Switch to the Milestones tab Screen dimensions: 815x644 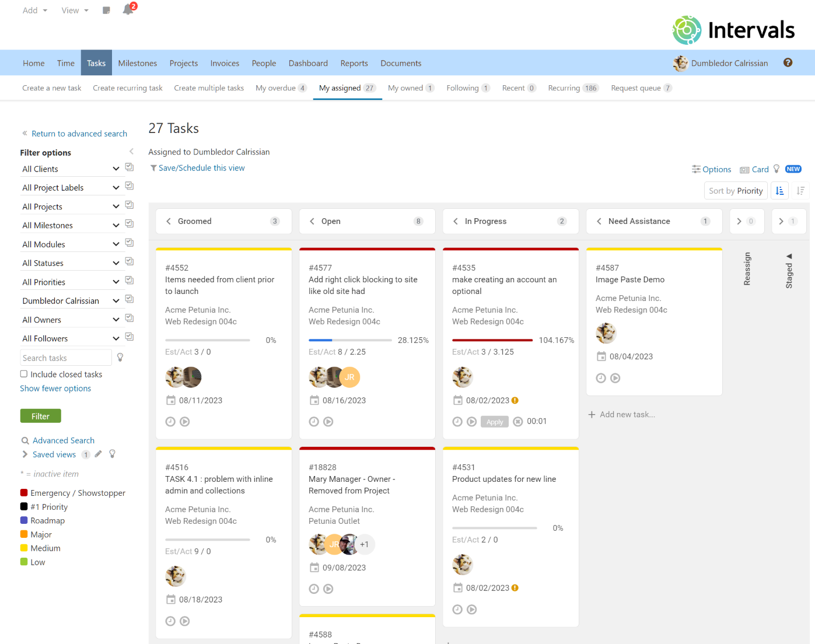pos(137,62)
